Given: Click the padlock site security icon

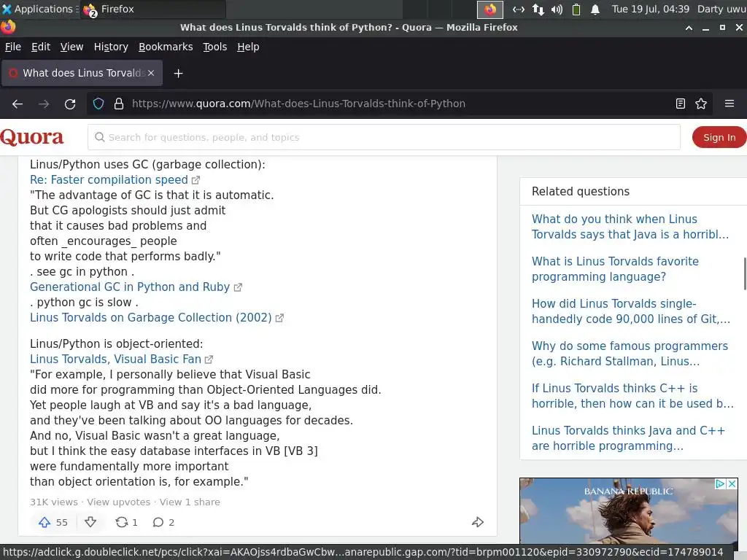Looking at the screenshot, I should point(119,104).
